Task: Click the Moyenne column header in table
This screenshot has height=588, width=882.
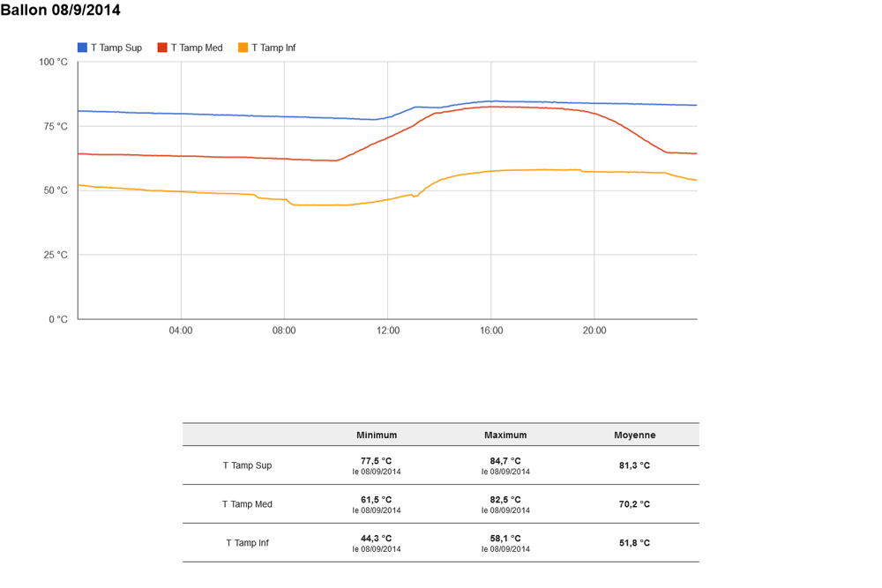Action: click(x=635, y=435)
